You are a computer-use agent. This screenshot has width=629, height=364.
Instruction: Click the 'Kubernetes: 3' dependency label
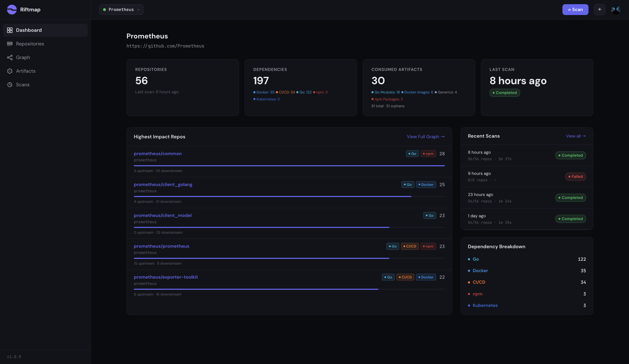pyautogui.click(x=266, y=99)
